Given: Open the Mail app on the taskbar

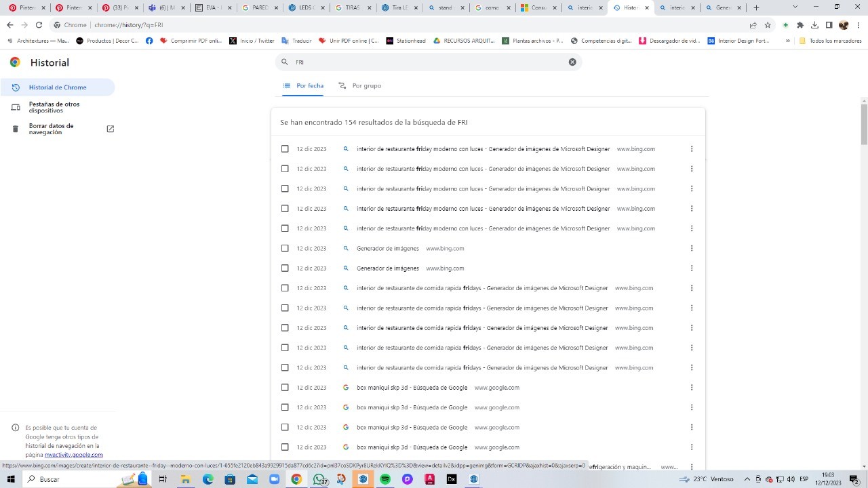Looking at the screenshot, I should pyautogui.click(x=252, y=479).
